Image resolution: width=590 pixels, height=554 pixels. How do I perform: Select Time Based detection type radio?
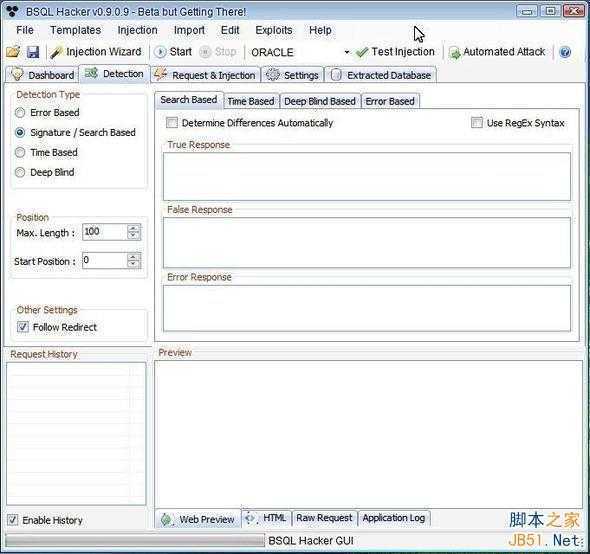click(20, 152)
